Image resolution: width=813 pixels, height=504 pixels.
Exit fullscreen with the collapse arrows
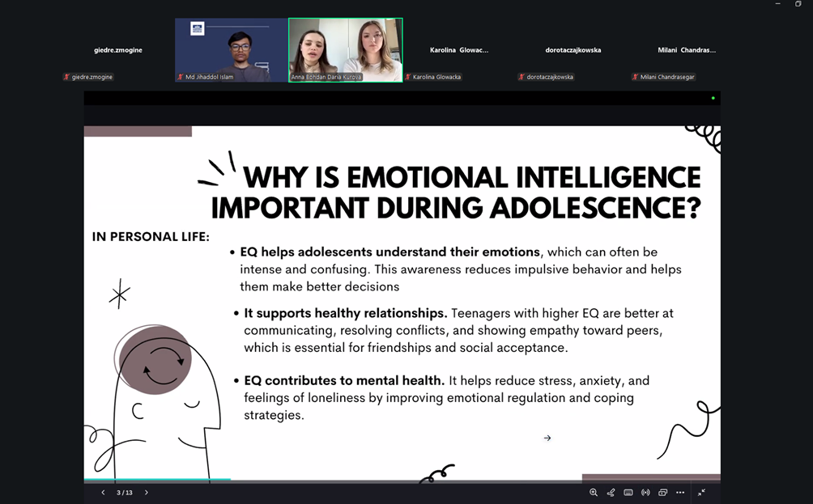(701, 493)
